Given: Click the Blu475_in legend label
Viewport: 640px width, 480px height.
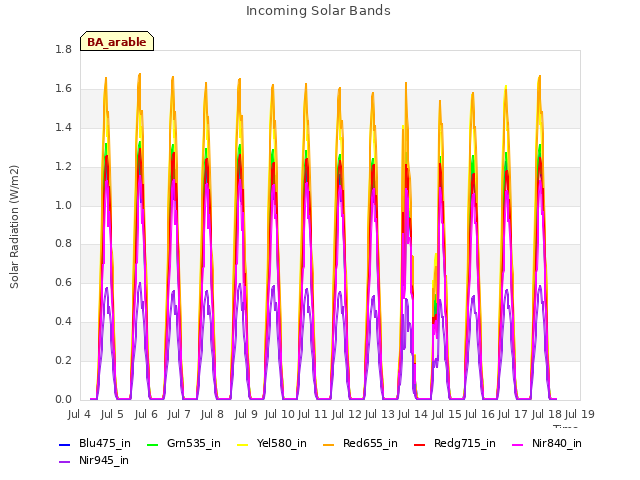Looking at the screenshot, I should tap(105, 444).
